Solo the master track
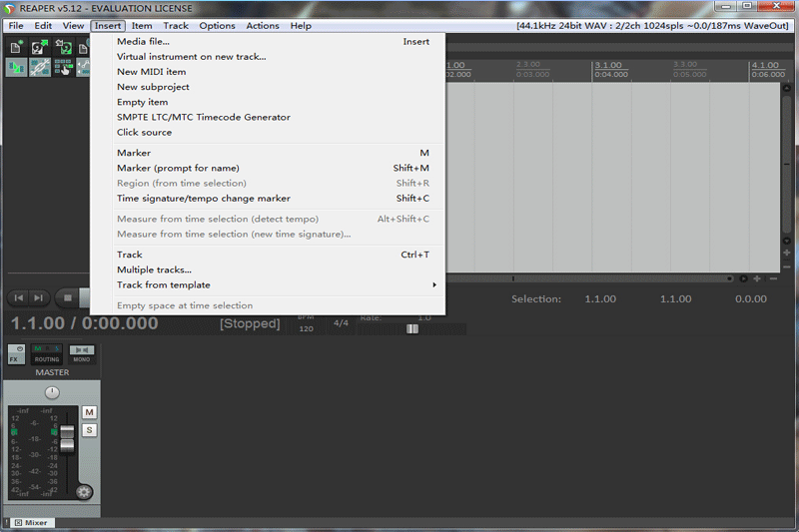 click(x=89, y=430)
